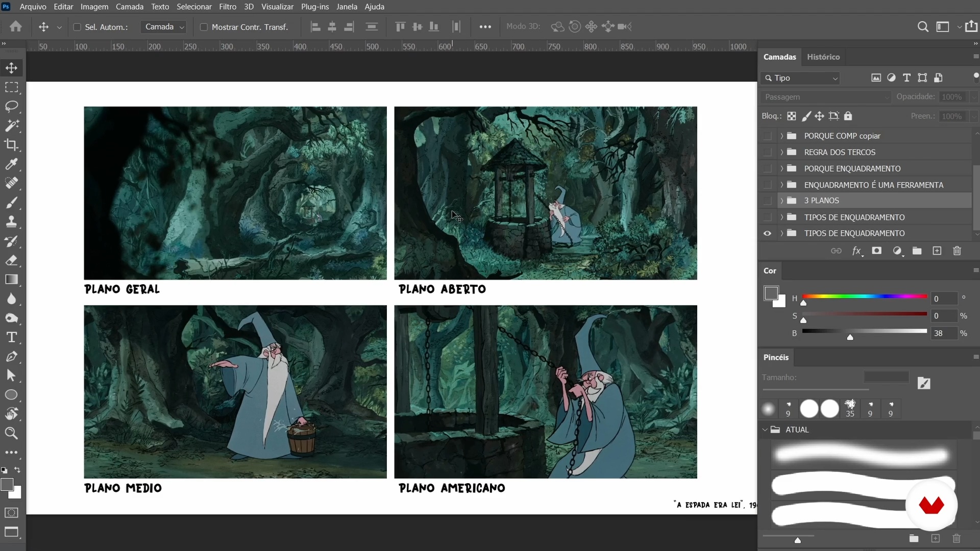Open the Pincéis panel menu
Image resolution: width=980 pixels, height=551 pixels.
pos(975,357)
